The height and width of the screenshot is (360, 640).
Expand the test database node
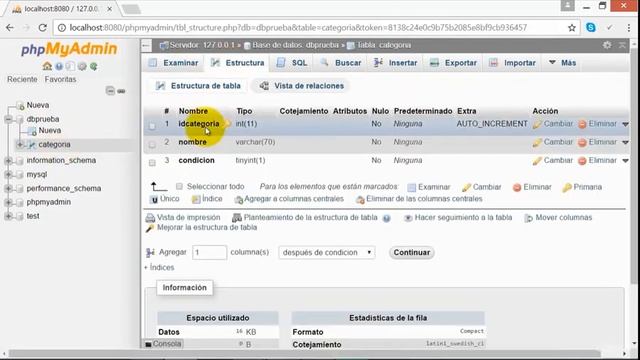[8, 216]
